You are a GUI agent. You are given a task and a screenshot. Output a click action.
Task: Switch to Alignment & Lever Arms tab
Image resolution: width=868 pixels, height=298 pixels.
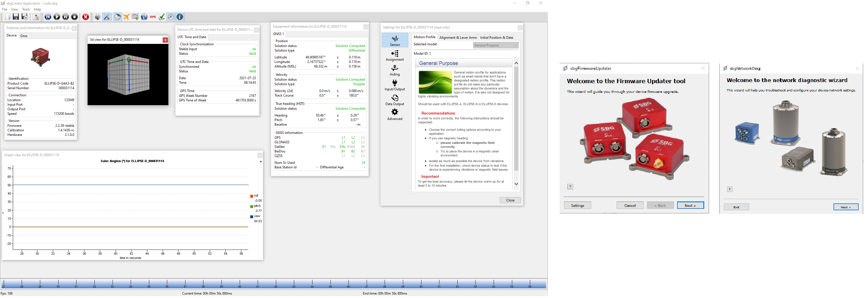tap(458, 38)
